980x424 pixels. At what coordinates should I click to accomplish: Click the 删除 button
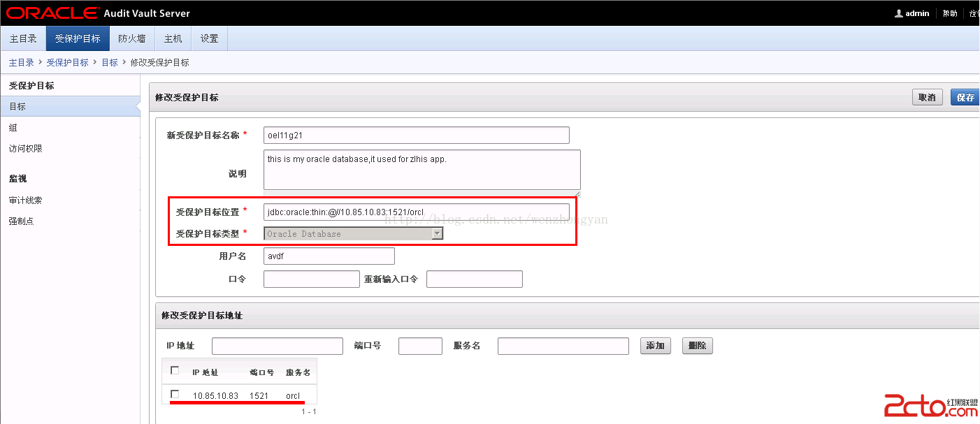click(x=698, y=346)
